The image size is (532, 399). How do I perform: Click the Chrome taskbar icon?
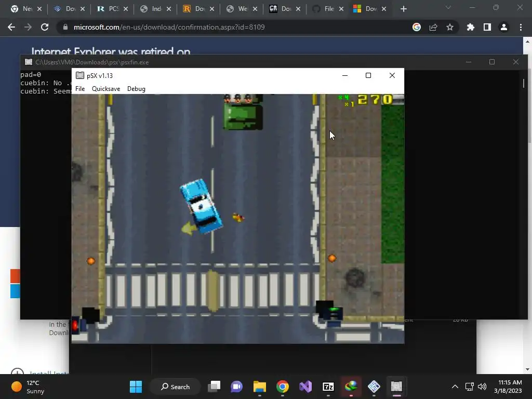tap(282, 387)
